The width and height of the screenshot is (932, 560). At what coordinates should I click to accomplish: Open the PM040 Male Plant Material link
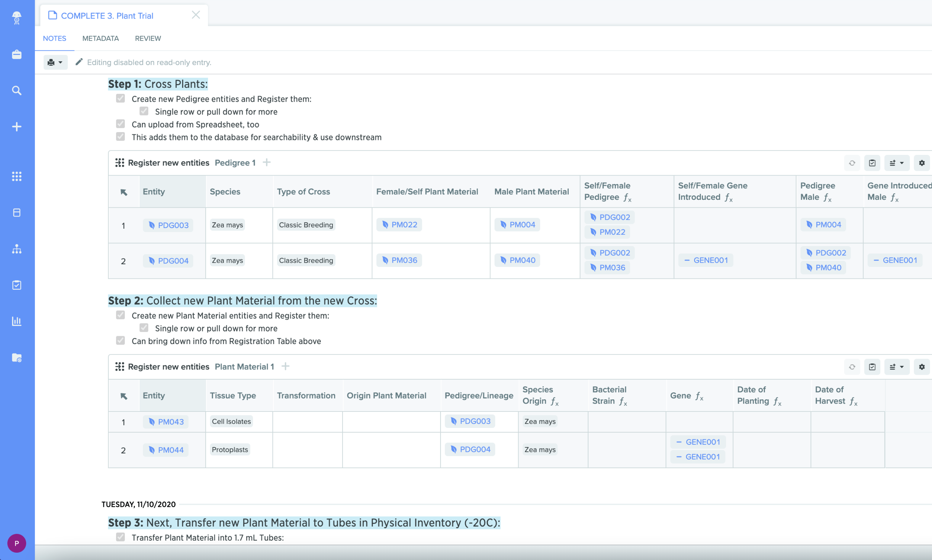click(x=518, y=260)
